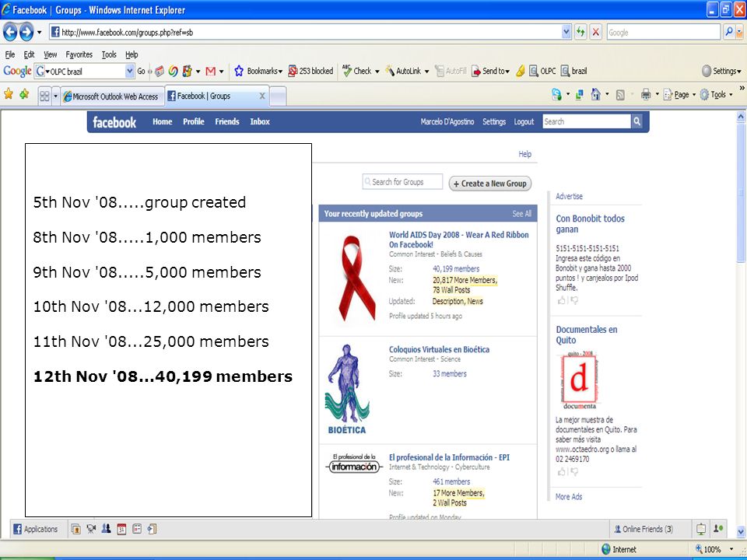
Task: Expand the Bookmarks dropdown arrow
Action: pyautogui.click(x=280, y=72)
